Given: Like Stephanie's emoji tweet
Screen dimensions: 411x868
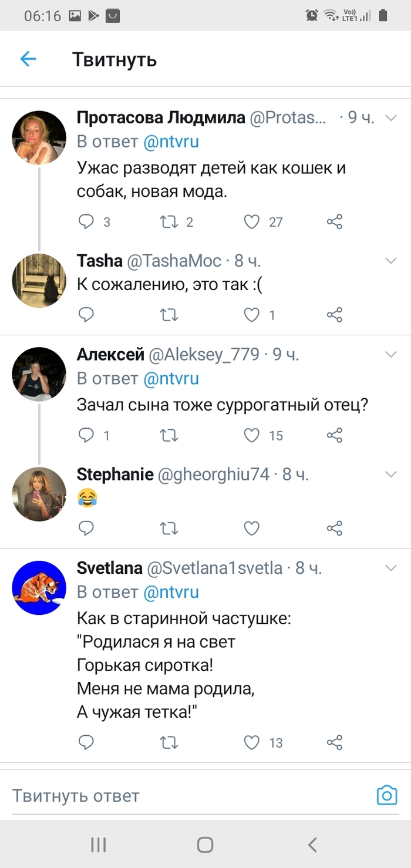Looking at the screenshot, I should tap(252, 529).
